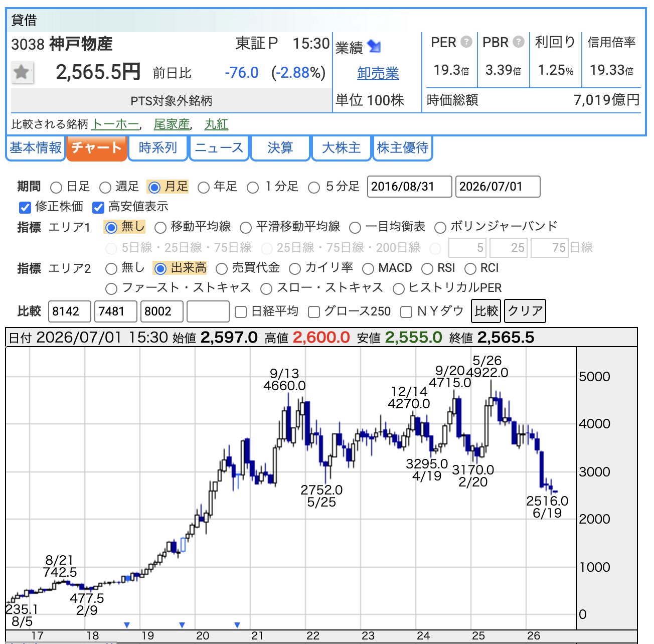Select 5分足 period radio button
Image resolution: width=654 pixels, height=644 pixels.
click(314, 188)
